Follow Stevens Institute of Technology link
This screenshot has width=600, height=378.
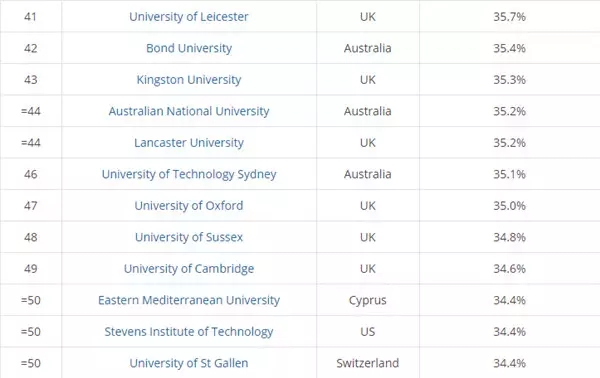(189, 332)
